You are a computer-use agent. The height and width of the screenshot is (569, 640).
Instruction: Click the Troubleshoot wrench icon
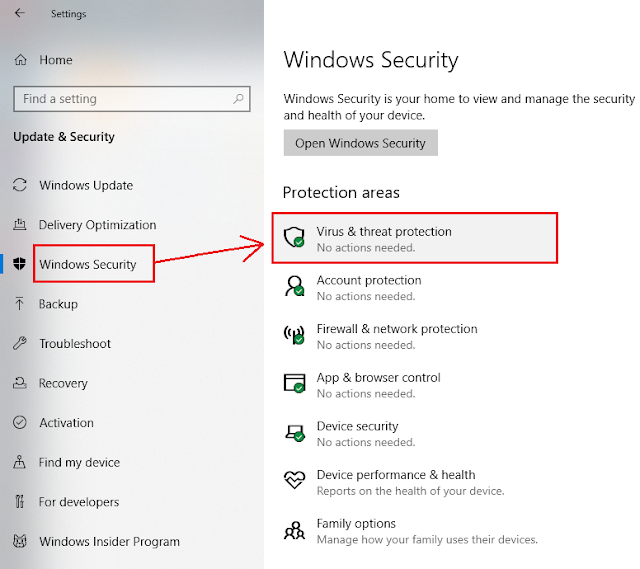pos(20,343)
